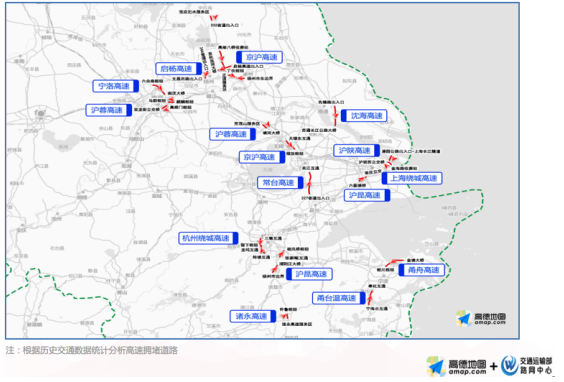The image size is (564, 382).
Task: Select the 沪陕高速 label
Action: tap(356, 151)
